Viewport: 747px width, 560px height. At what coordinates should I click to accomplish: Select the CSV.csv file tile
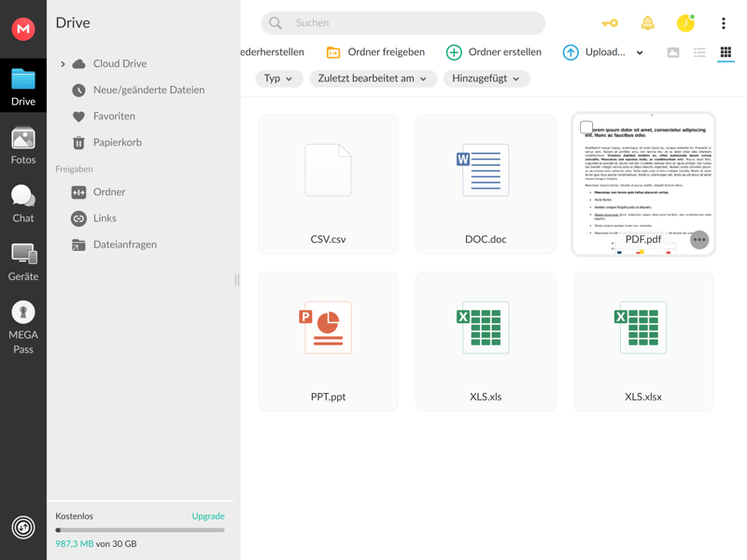[x=329, y=184]
